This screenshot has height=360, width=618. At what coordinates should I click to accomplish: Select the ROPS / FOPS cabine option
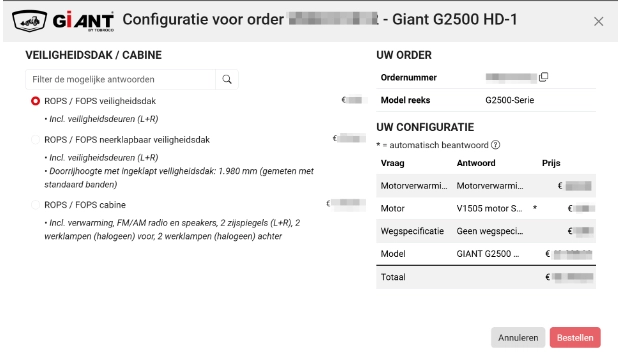35,205
